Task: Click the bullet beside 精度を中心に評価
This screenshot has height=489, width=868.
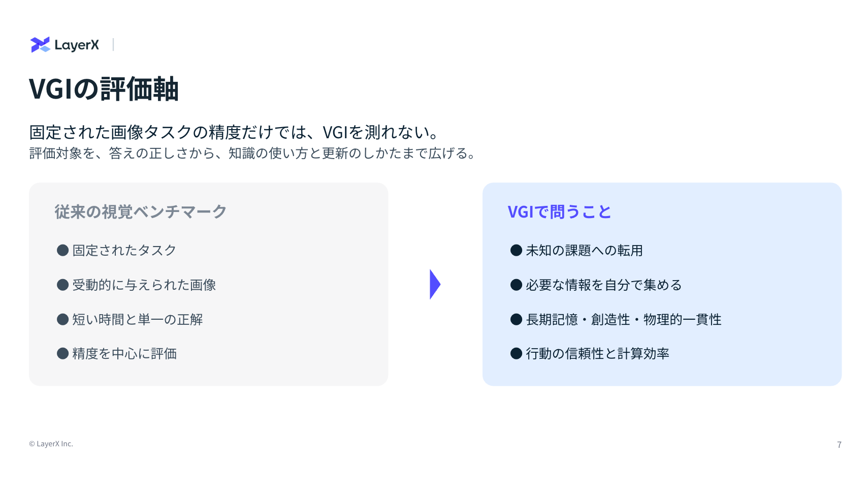Action: pyautogui.click(x=62, y=353)
